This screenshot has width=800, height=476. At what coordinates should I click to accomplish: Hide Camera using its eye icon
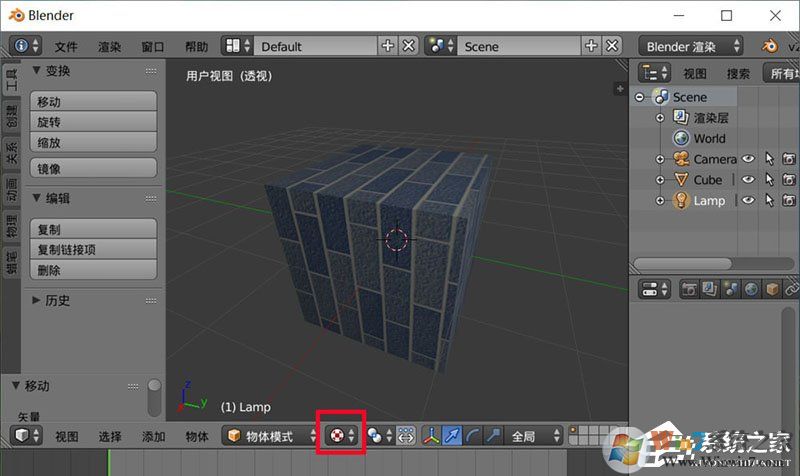[748, 159]
